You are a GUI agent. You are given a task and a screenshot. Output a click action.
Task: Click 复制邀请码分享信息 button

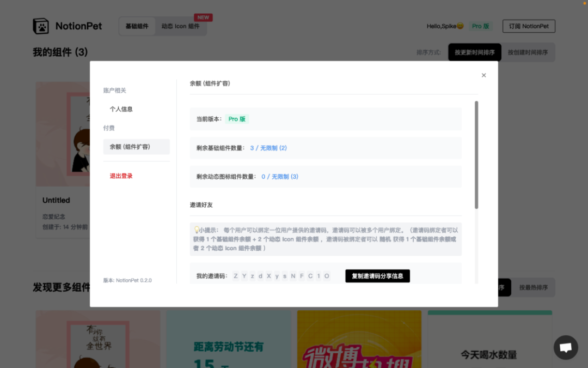click(x=377, y=276)
